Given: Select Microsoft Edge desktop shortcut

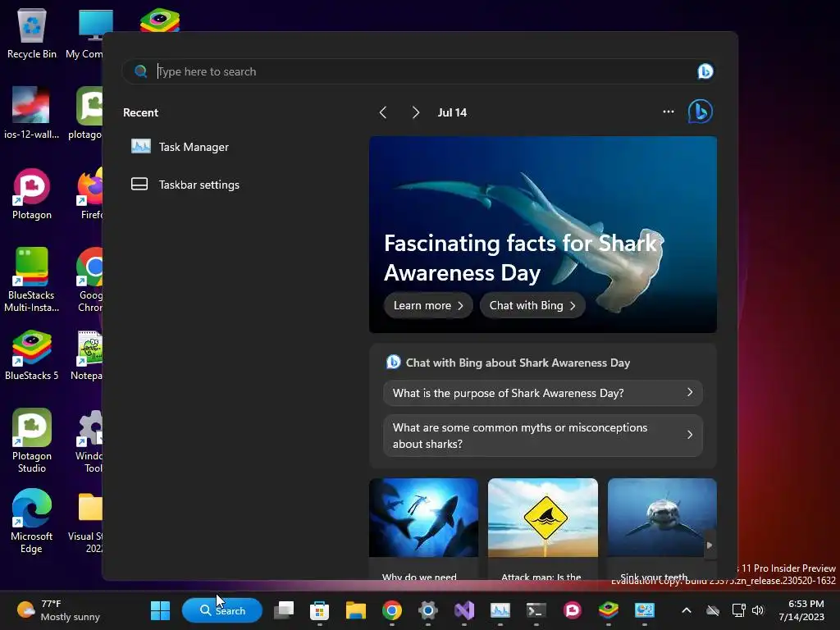Looking at the screenshot, I should coord(32,521).
